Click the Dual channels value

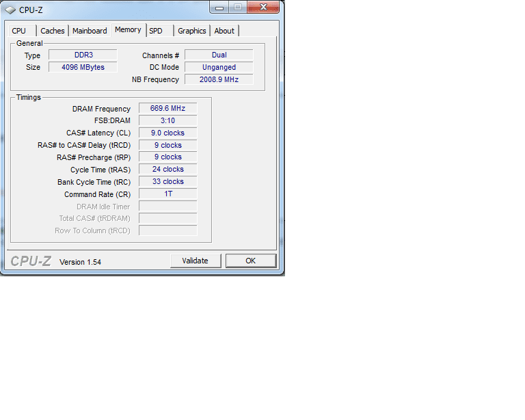[219, 55]
